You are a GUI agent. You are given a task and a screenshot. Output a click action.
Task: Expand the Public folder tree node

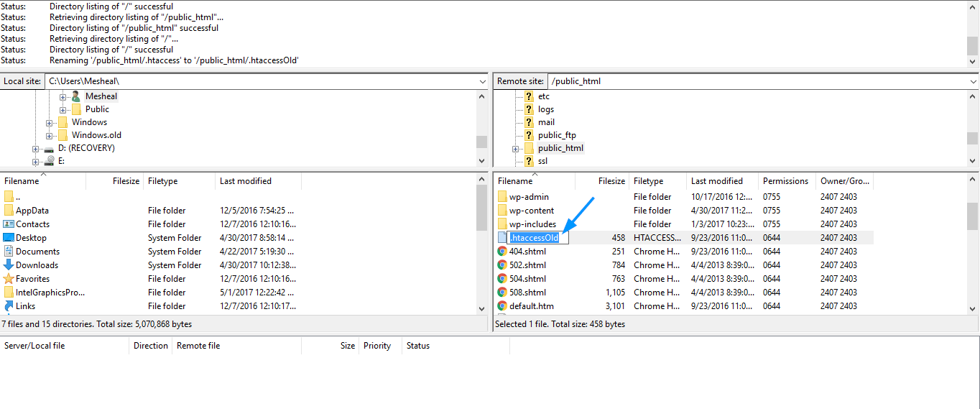tap(63, 110)
